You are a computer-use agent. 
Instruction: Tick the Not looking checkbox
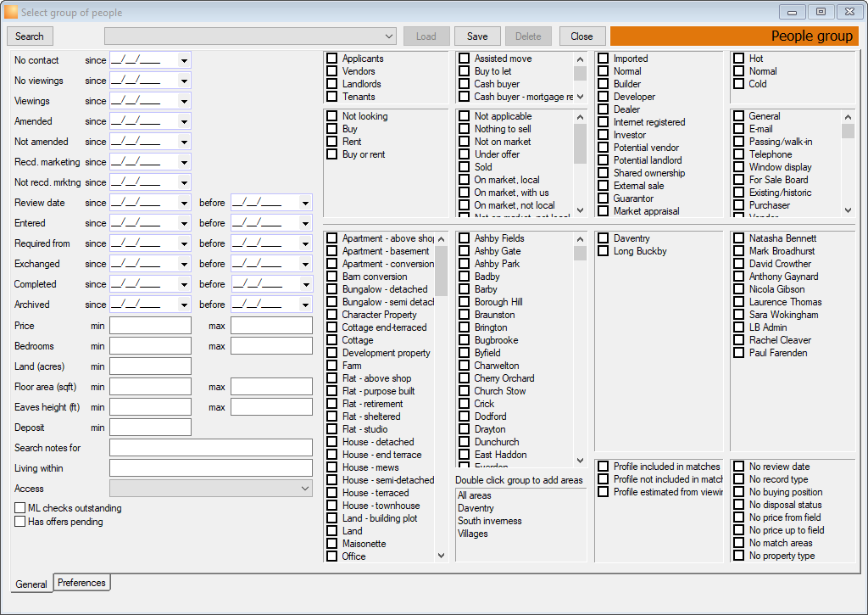point(332,116)
